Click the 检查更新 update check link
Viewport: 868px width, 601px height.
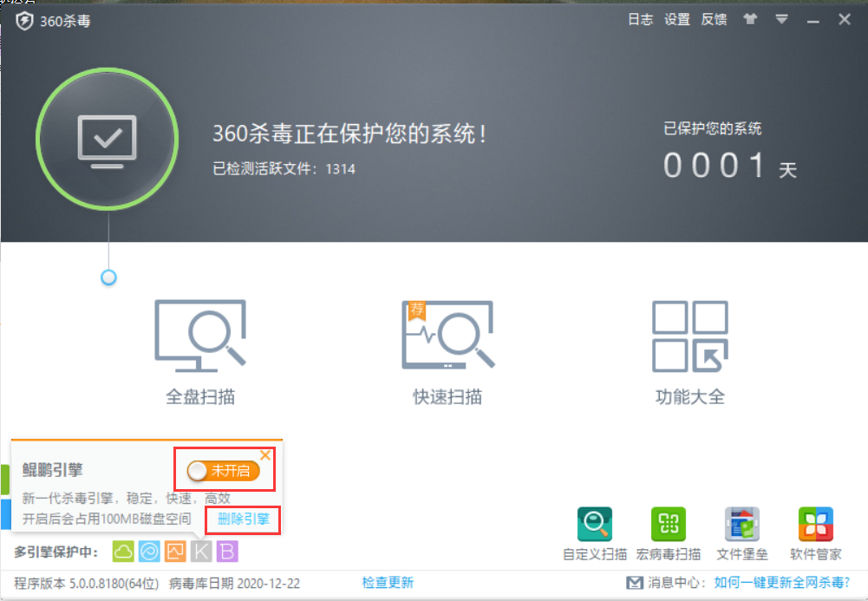pos(387,583)
